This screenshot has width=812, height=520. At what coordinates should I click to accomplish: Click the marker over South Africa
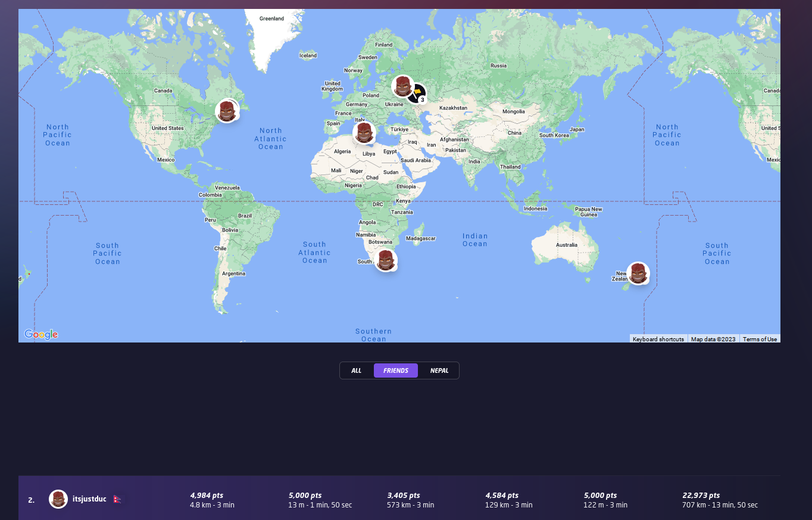pyautogui.click(x=386, y=260)
